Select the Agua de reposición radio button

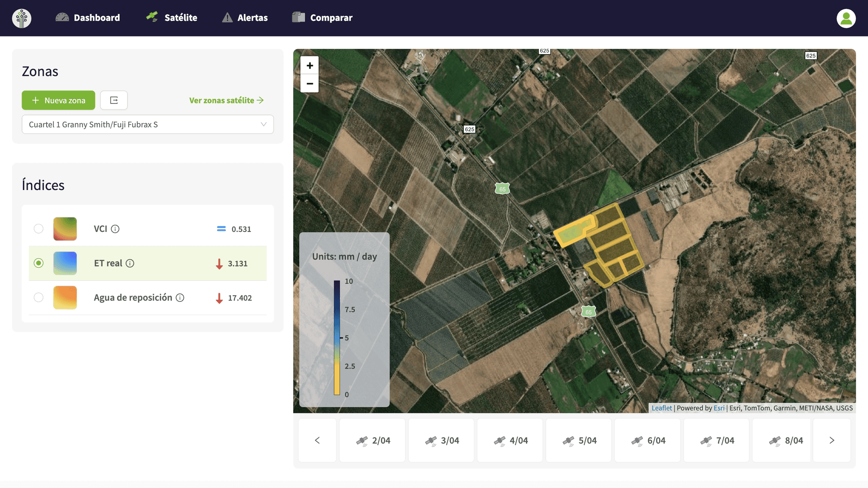pos(39,298)
